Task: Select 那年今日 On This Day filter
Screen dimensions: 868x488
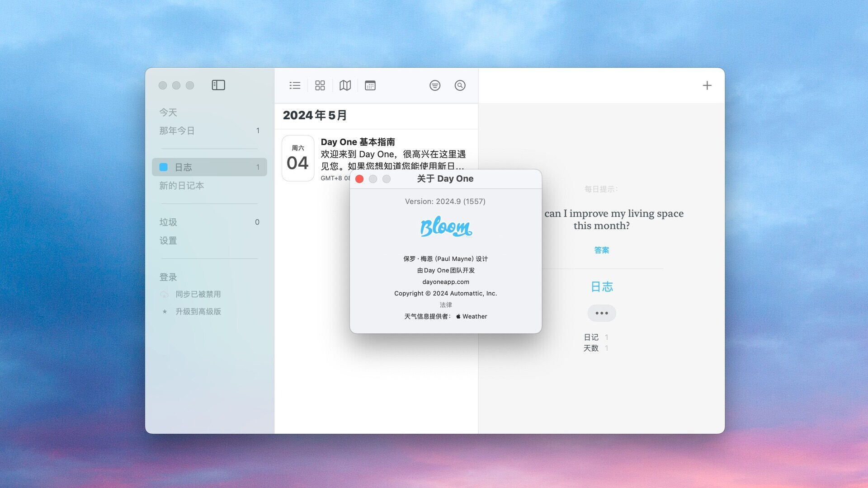Action: (x=177, y=130)
